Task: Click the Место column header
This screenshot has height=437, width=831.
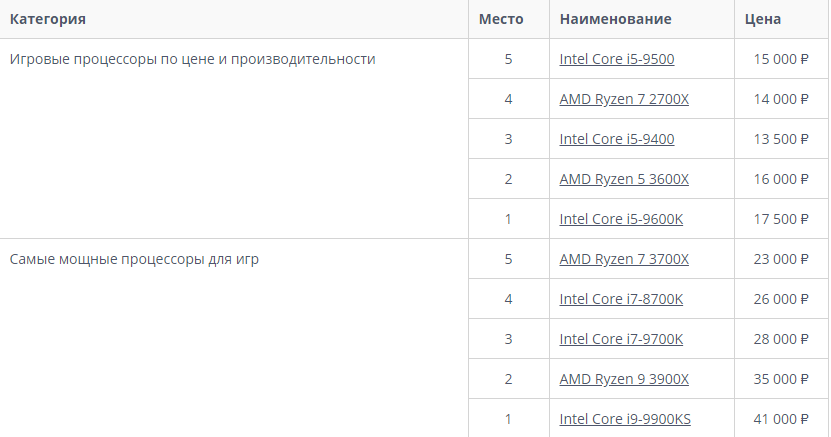Action: (x=501, y=19)
